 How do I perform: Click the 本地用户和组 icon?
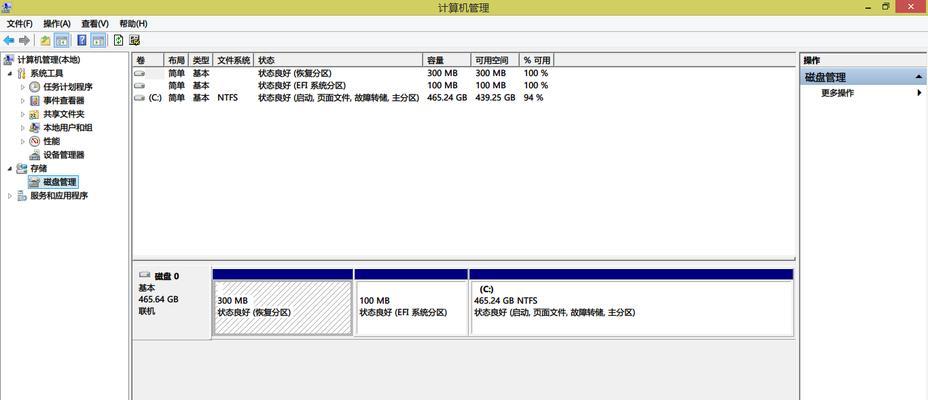(x=35, y=128)
